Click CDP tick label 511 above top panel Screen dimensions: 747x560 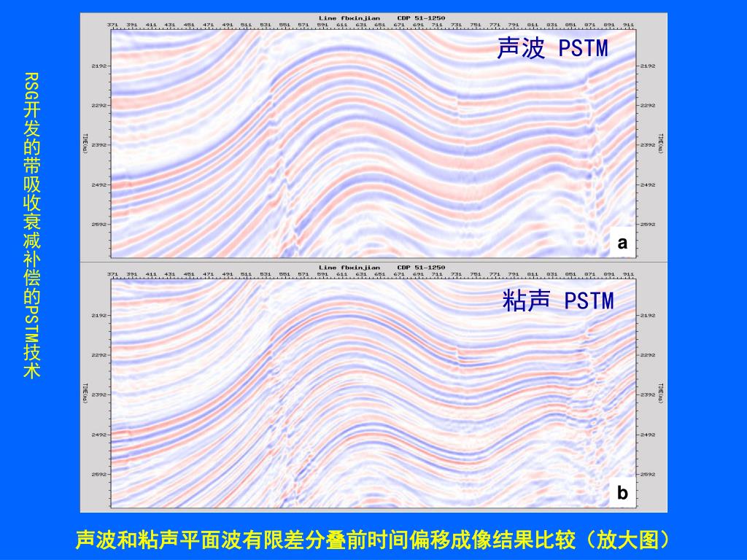click(247, 25)
